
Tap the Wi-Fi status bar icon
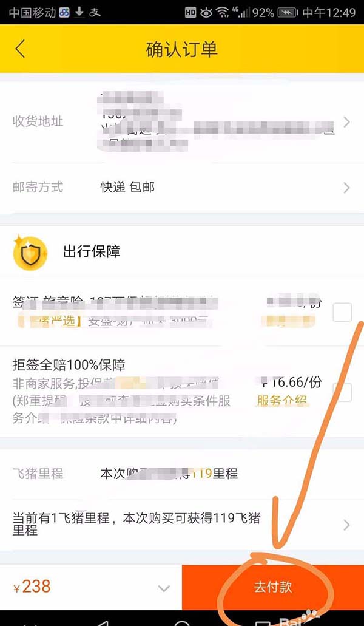[222, 12]
